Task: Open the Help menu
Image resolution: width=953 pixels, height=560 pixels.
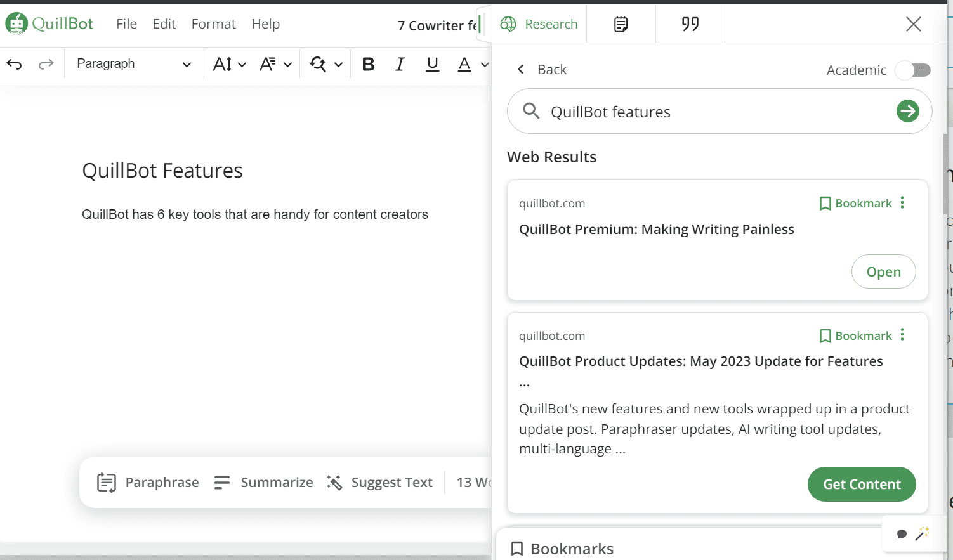Action: point(265,24)
